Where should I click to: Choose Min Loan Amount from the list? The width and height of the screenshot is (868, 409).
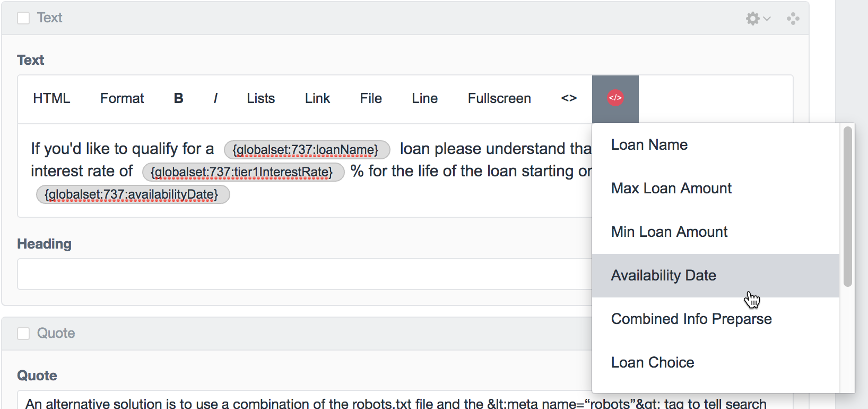[x=716, y=232]
